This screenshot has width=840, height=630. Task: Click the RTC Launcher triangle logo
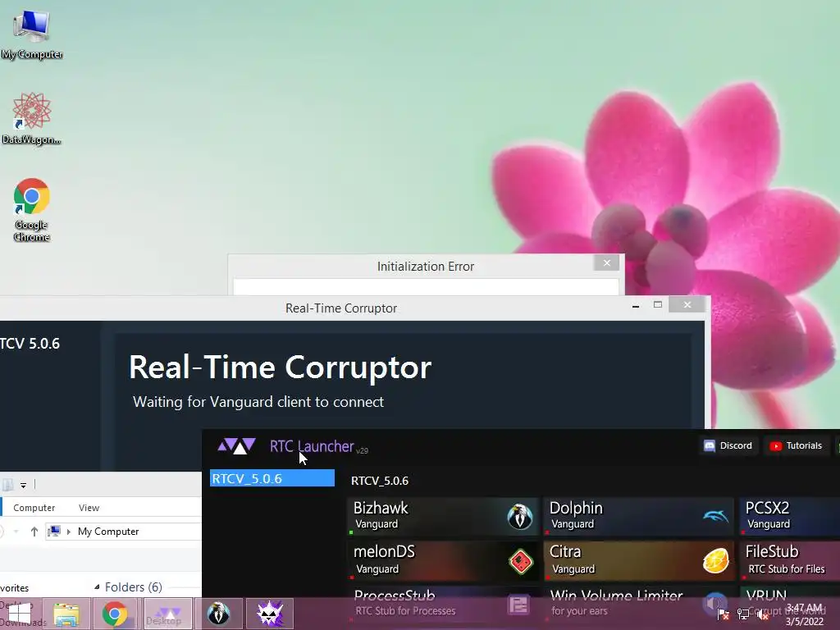tap(236, 445)
